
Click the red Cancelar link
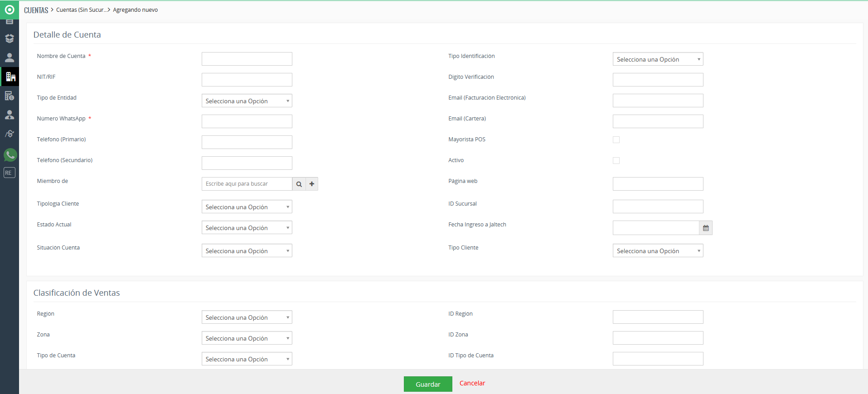click(x=472, y=383)
